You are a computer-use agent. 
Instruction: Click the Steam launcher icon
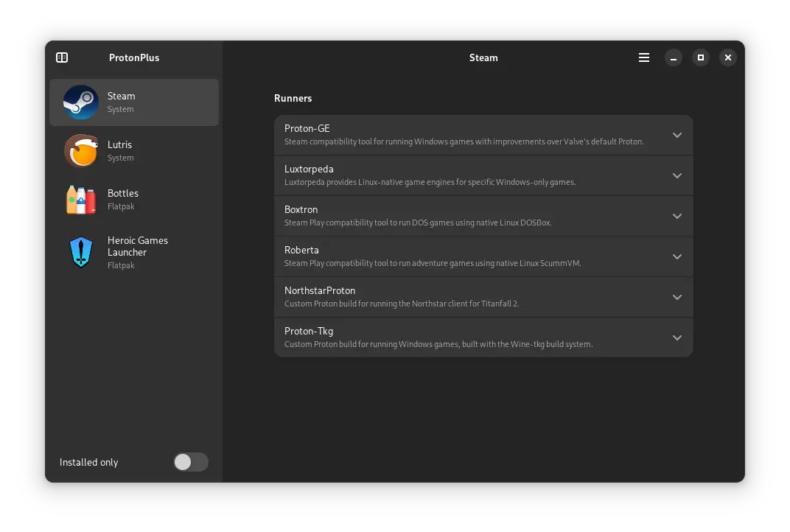click(x=80, y=102)
